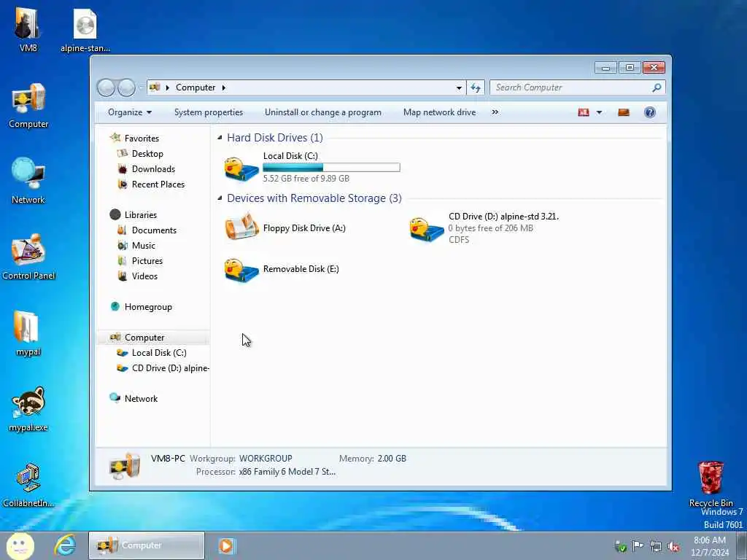
Task: Click the VM8-PC computer icon in details pane
Action: [124, 465]
